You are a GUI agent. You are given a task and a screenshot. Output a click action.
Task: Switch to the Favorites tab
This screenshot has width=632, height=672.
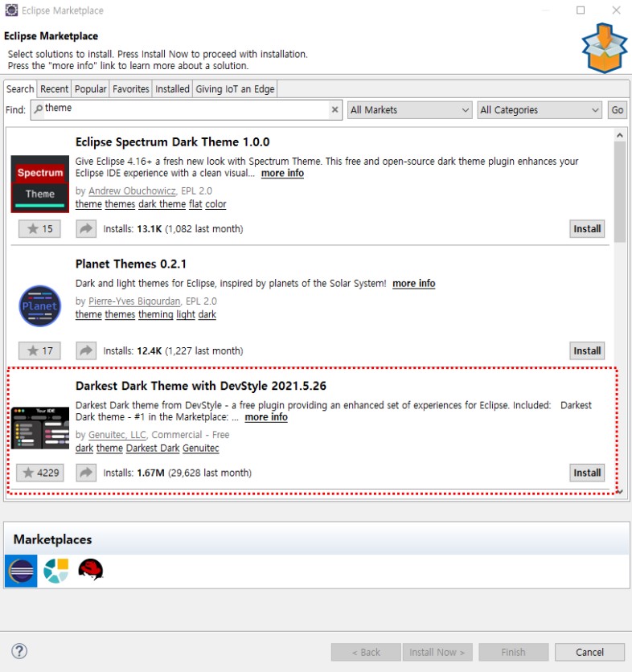[131, 88]
